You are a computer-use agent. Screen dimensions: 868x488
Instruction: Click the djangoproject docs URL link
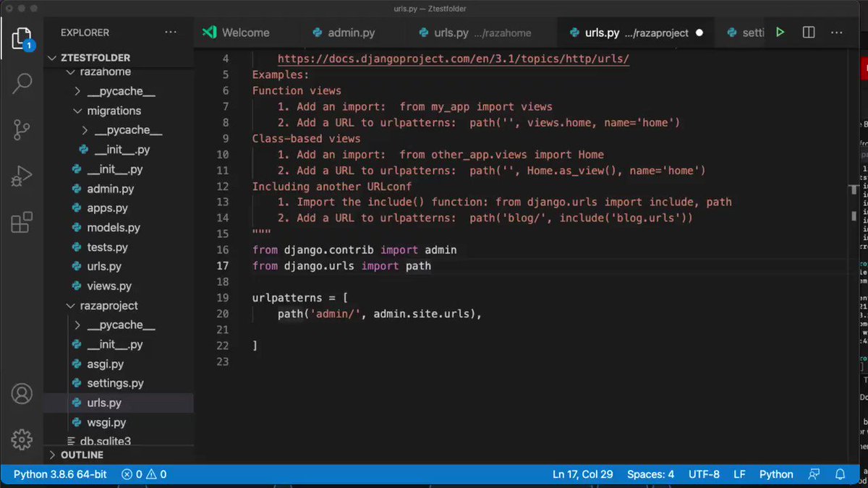(454, 59)
